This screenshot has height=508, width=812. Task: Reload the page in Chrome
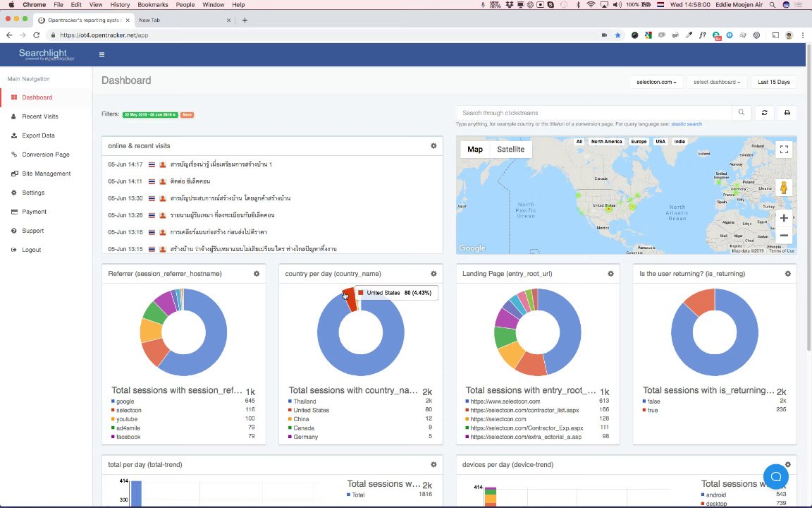[36, 35]
